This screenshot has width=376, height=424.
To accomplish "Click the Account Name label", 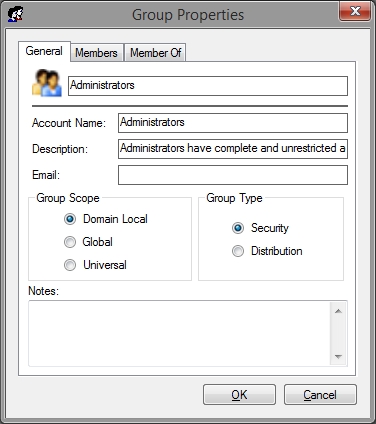I will coord(69,123).
